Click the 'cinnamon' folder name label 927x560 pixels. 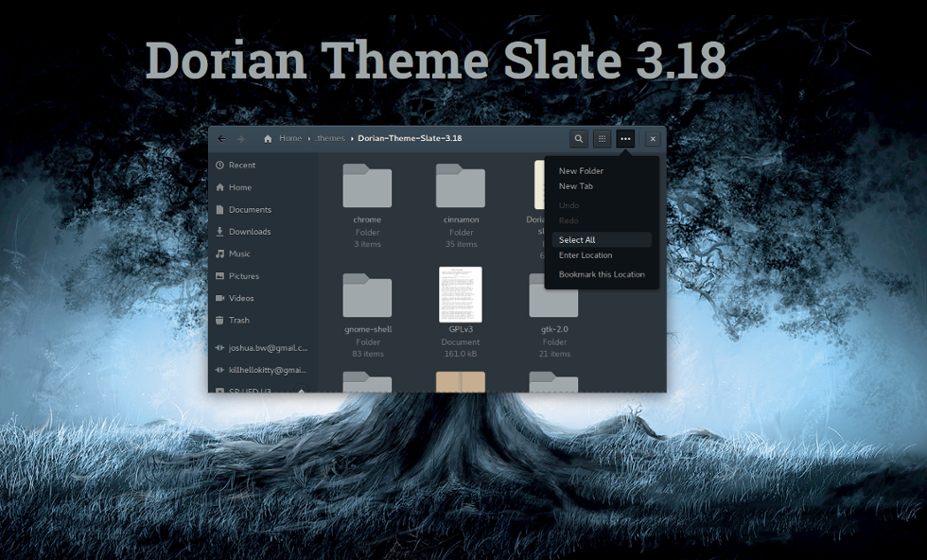coord(462,219)
